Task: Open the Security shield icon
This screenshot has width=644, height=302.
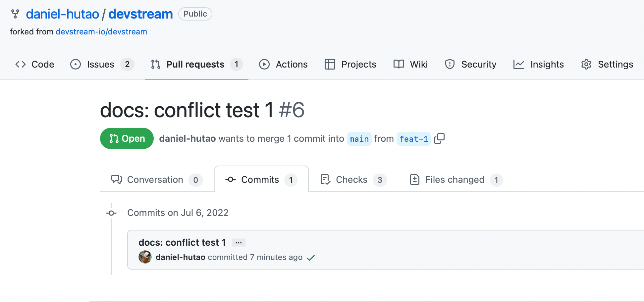Action: click(x=450, y=64)
